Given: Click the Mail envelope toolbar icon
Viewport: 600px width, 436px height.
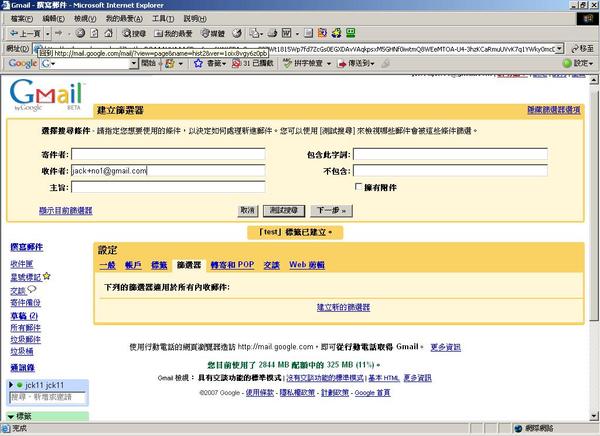Looking at the screenshot, I should pyautogui.click(x=254, y=33).
